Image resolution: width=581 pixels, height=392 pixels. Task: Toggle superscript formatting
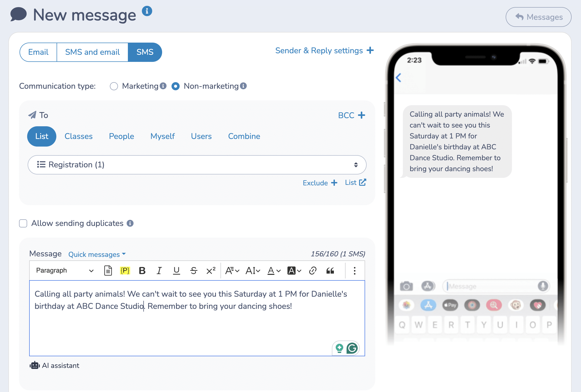[211, 271]
